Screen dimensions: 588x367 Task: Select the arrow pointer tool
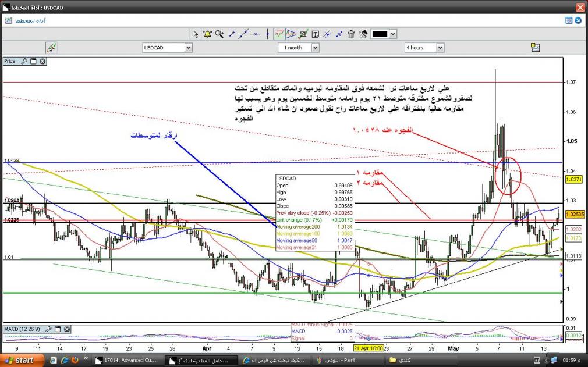(x=196, y=34)
